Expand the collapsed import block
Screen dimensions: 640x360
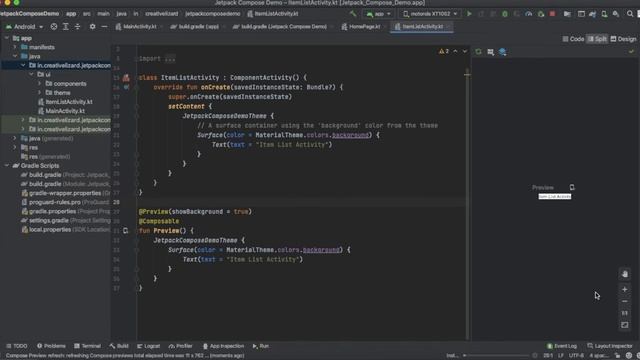tap(170, 59)
